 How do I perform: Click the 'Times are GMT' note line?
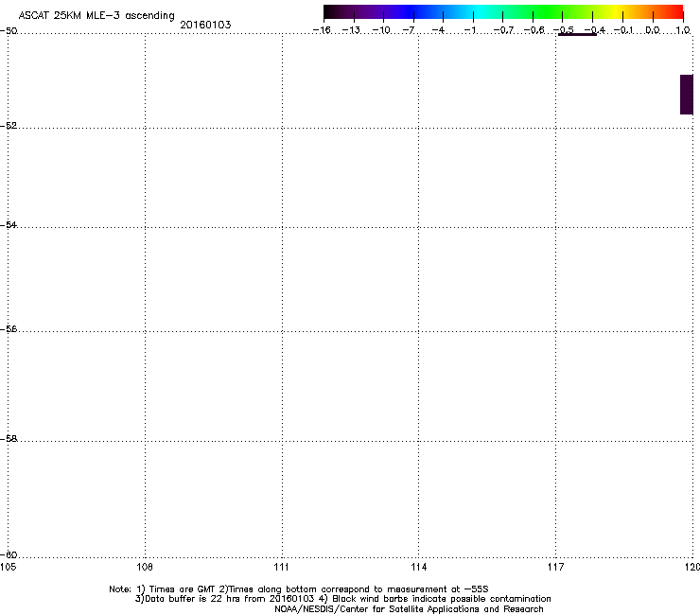click(299, 589)
